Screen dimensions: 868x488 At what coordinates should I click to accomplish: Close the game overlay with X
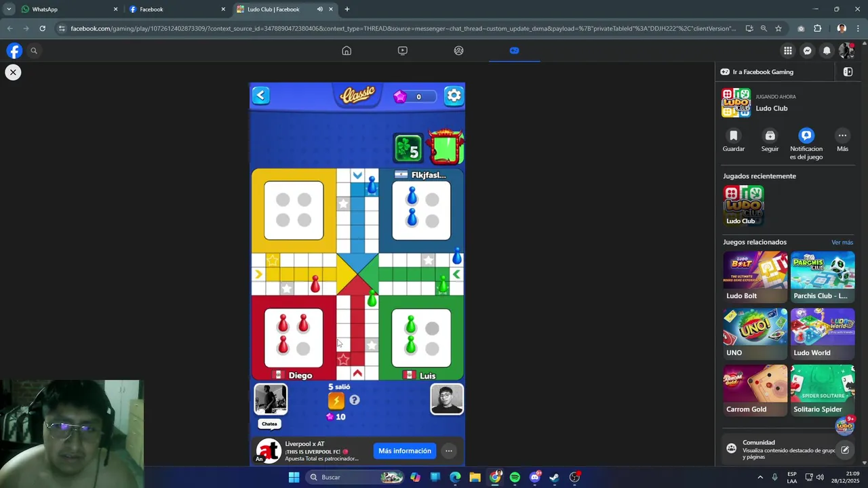coord(13,72)
